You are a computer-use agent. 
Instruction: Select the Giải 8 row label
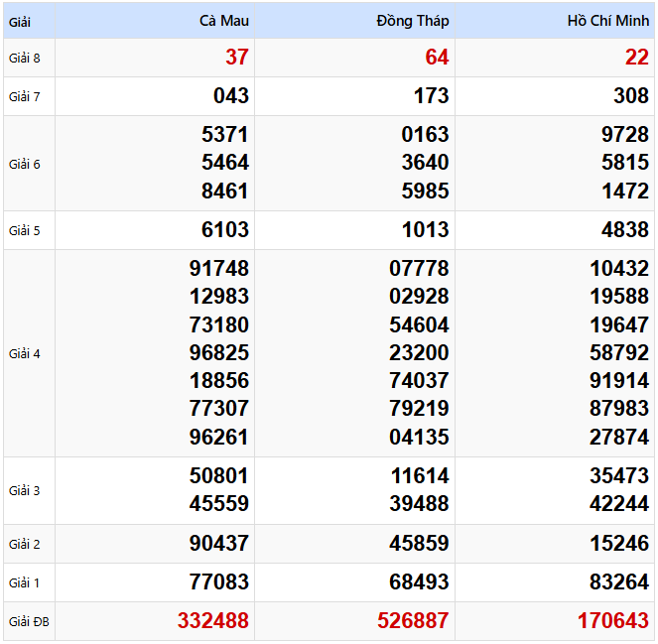[x=25, y=58]
